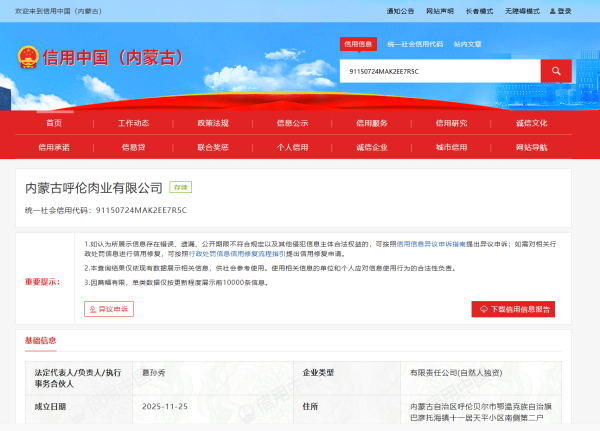Click the search input field
Viewport: 600px width, 431px height.
440,71
